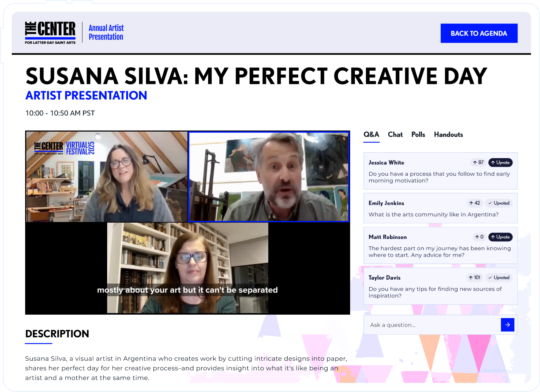540x392 pixels.
Task: Submit question with blue arrow button
Action: click(x=507, y=325)
